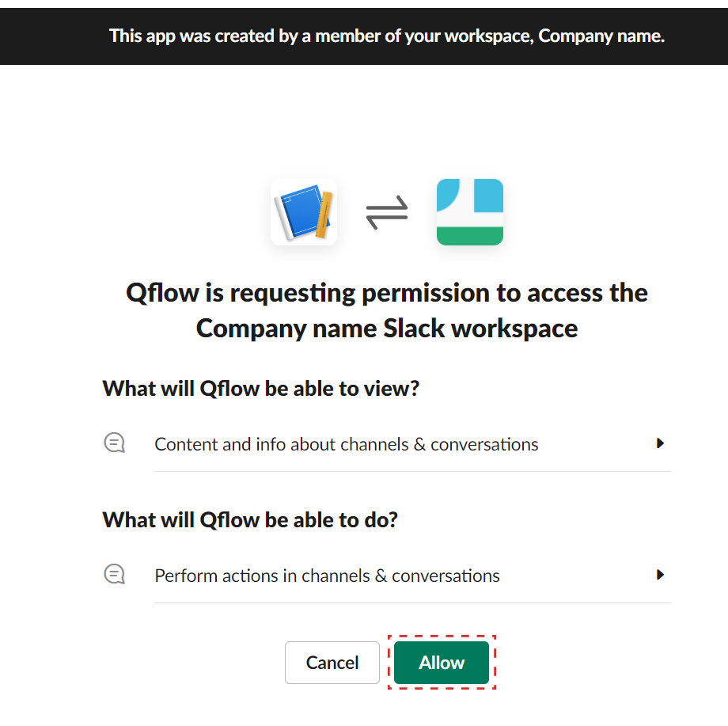Click the chat bubble icon beside Perform actions
The image size is (728, 726).
point(114,574)
